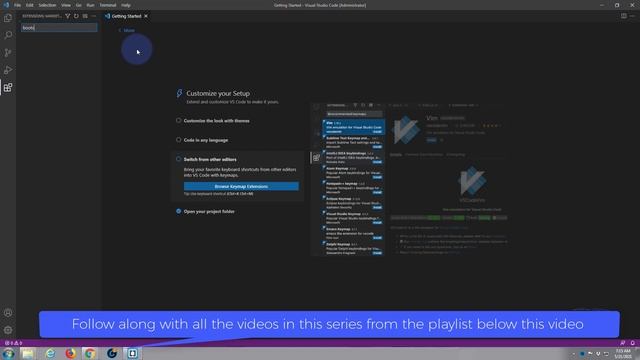Open the Run menu
This screenshot has width=640, height=360.
pyautogui.click(x=90, y=5)
